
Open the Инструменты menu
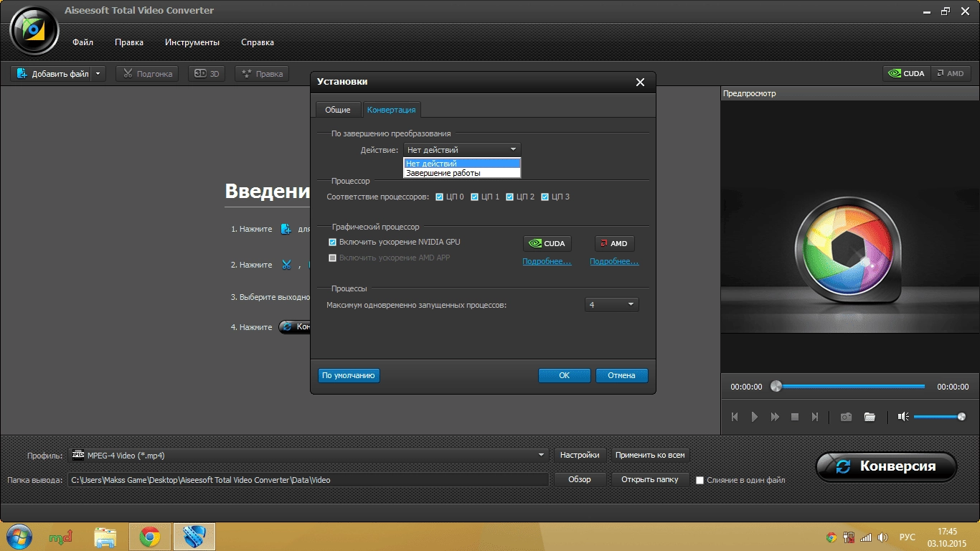tap(192, 42)
